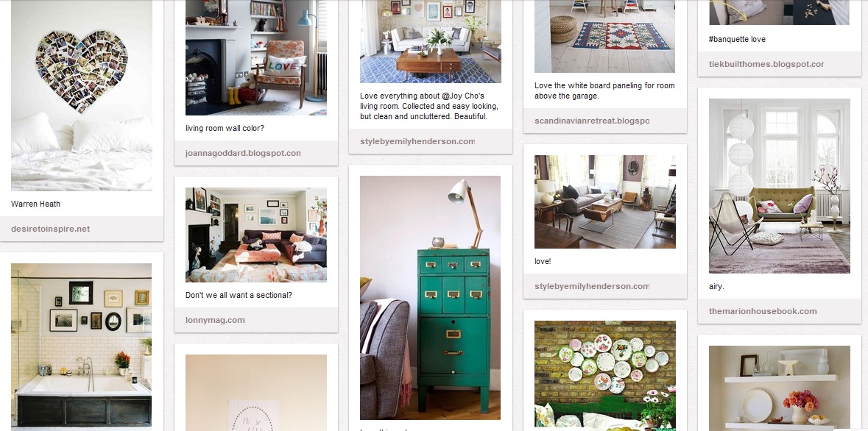Visit the joannagoddard.blogspot.com source link
Viewport: 868px width, 431px height.
click(x=243, y=153)
